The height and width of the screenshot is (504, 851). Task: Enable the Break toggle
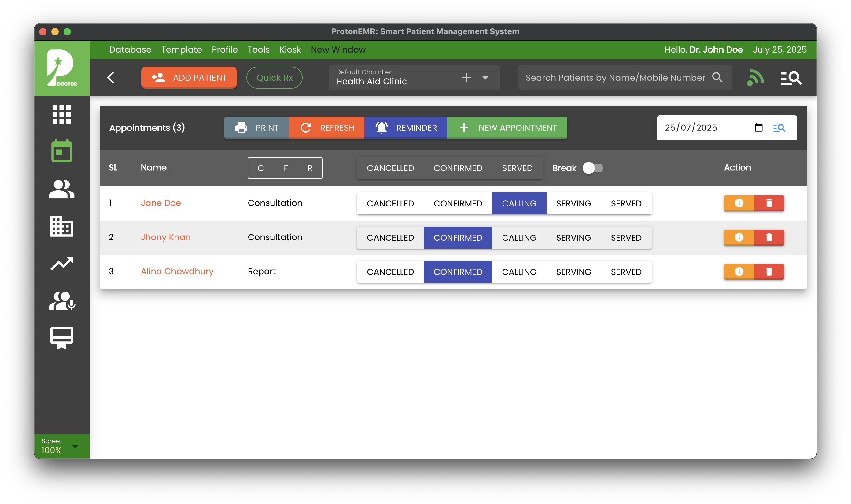pyautogui.click(x=592, y=168)
